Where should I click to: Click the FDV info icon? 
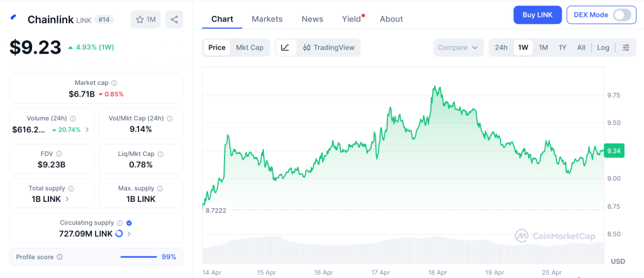pyautogui.click(x=59, y=153)
